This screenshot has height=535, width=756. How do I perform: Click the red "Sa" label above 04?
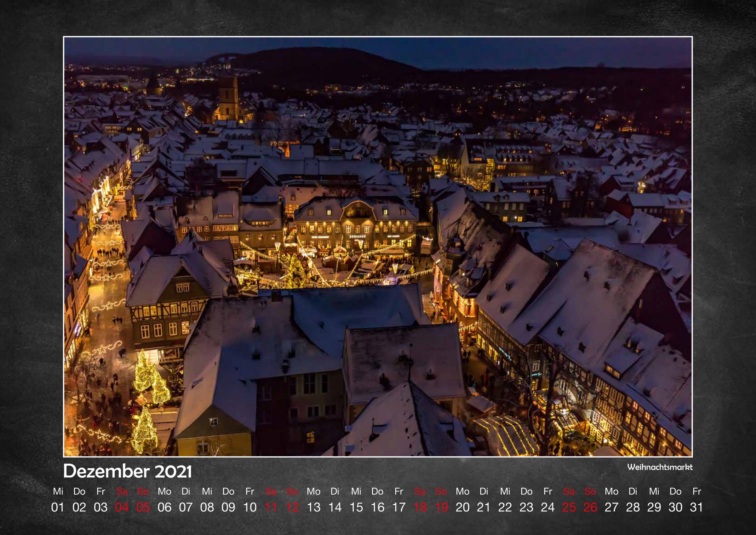click(x=122, y=491)
